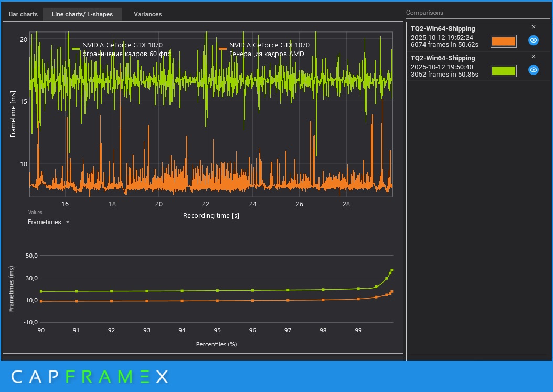
Task: Remove the 19:52:24 comparison with its X
Action: (x=533, y=27)
